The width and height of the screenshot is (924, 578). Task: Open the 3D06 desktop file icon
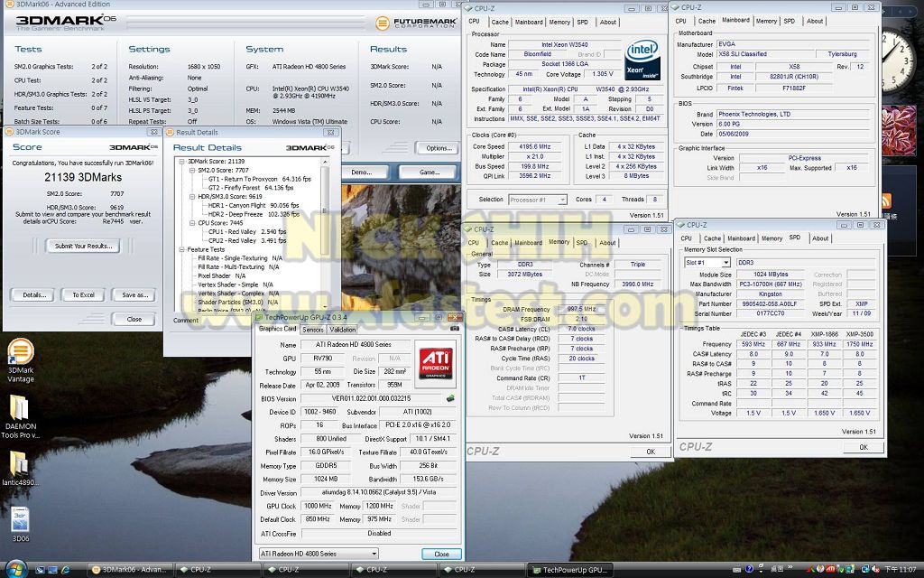coord(20,521)
